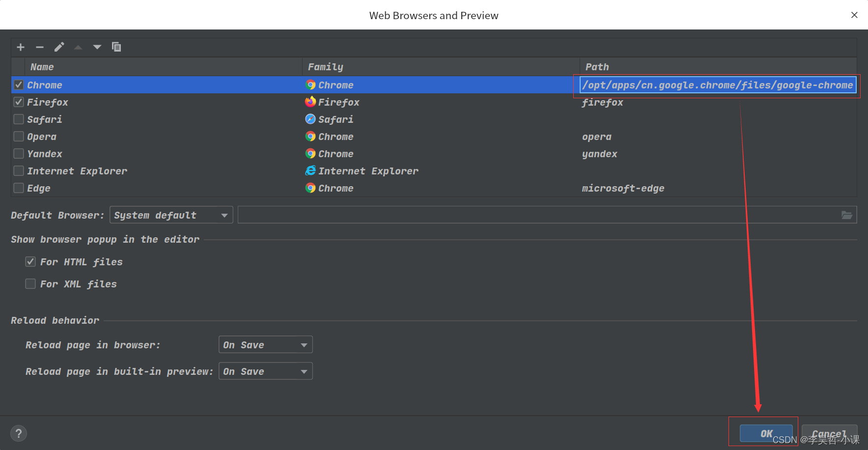This screenshot has width=868, height=450.
Task: Close the Web Browsers and Preview dialog
Action: 854,15
